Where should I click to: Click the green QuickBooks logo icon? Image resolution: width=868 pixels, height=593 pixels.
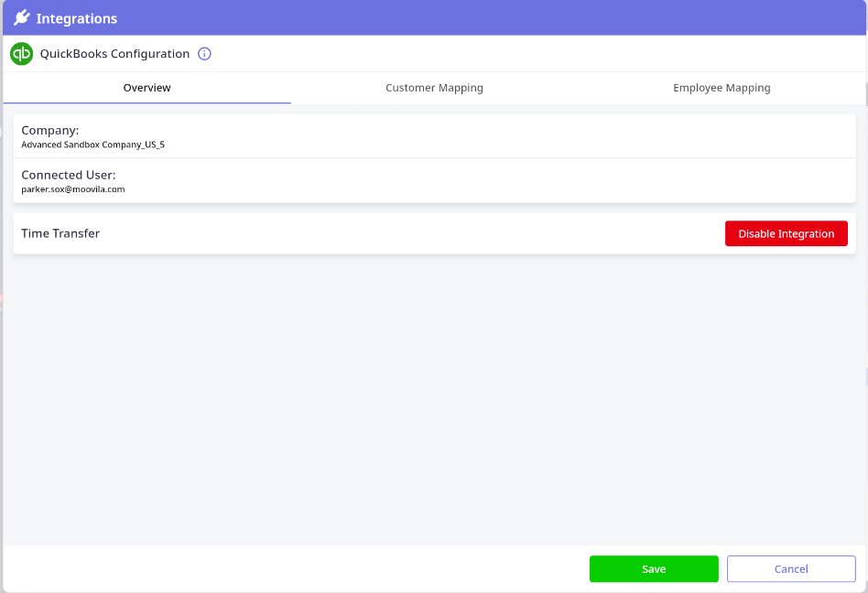[21, 54]
